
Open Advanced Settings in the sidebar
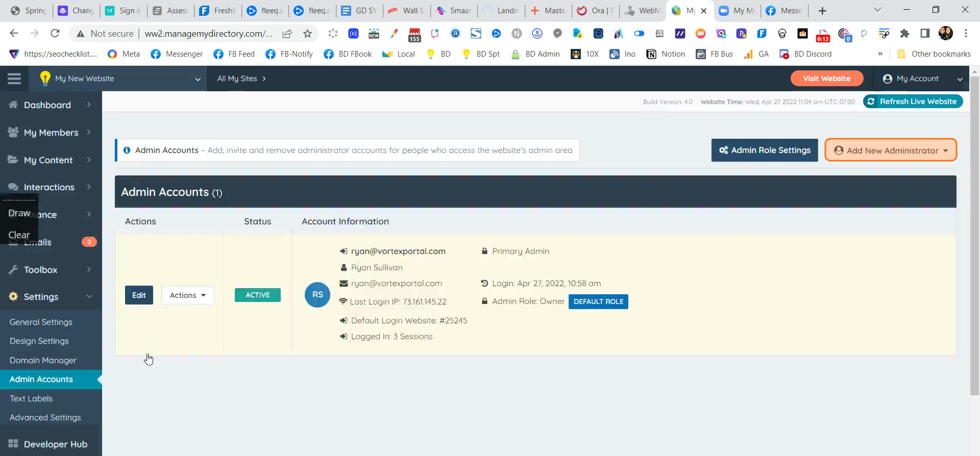click(x=45, y=418)
